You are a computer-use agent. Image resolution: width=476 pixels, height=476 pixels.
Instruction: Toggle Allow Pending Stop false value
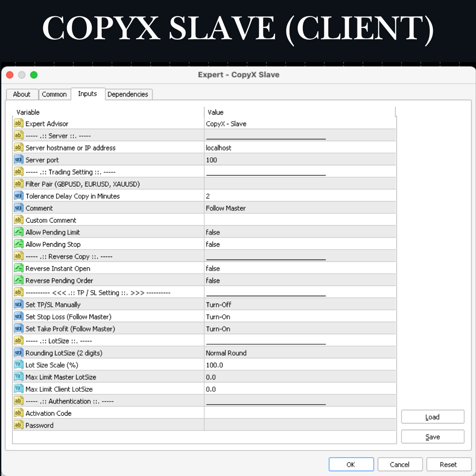300,244
